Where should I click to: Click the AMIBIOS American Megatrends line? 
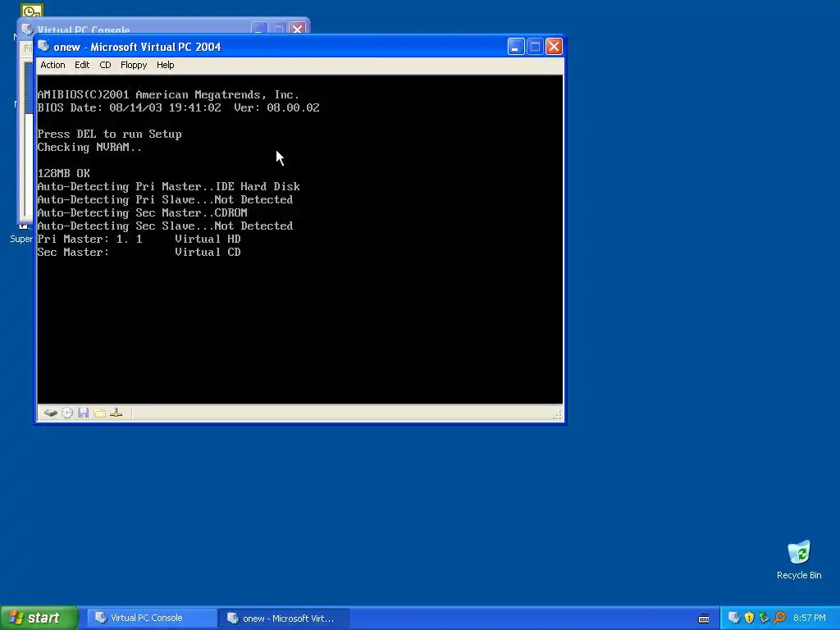pos(168,95)
